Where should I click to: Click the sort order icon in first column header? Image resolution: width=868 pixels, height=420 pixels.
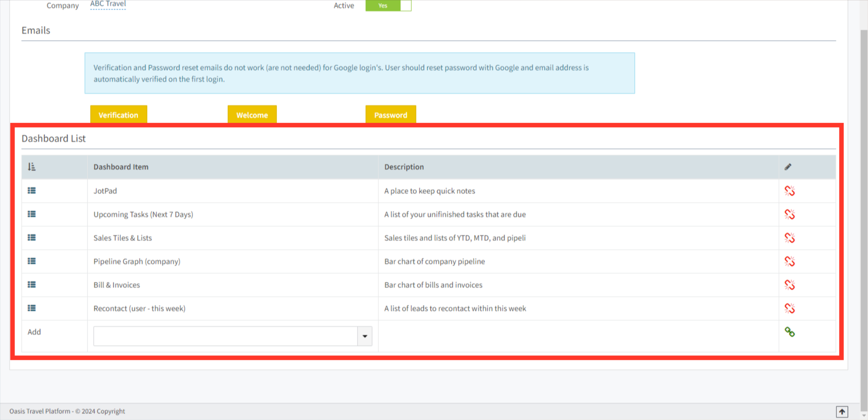click(32, 166)
